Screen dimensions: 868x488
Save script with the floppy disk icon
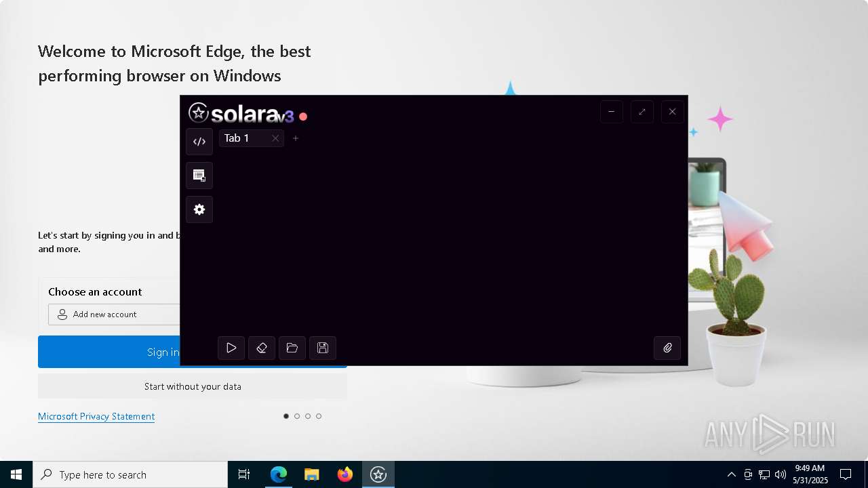323,348
